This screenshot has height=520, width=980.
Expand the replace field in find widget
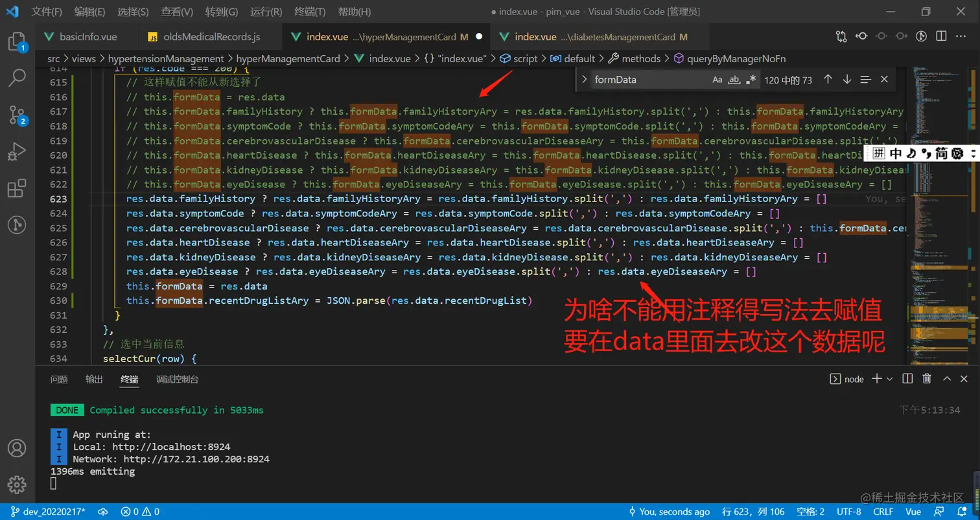coord(584,80)
